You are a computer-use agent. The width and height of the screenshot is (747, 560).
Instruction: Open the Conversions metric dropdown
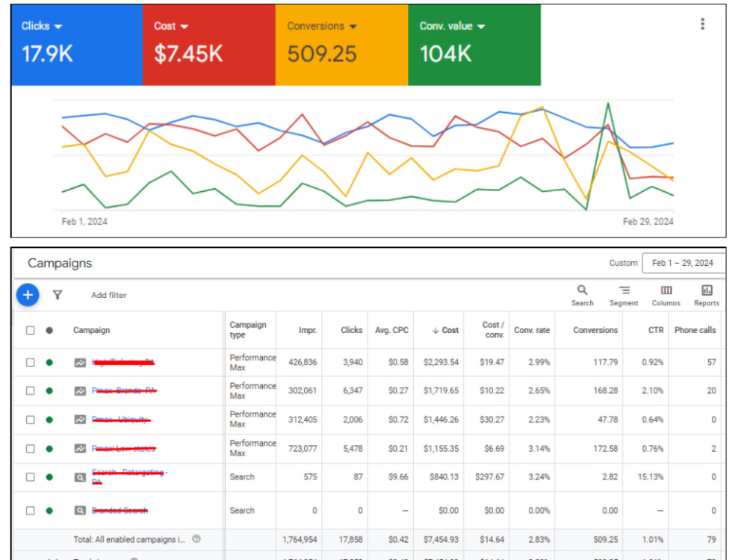coord(353,27)
